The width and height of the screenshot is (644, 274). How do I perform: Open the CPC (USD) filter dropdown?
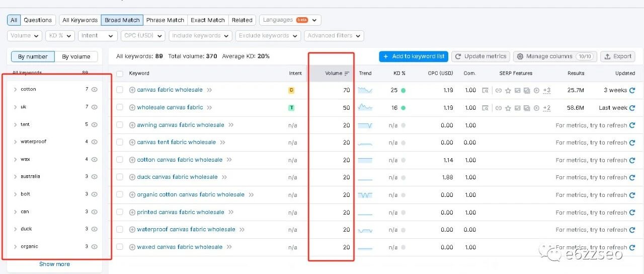click(x=143, y=36)
